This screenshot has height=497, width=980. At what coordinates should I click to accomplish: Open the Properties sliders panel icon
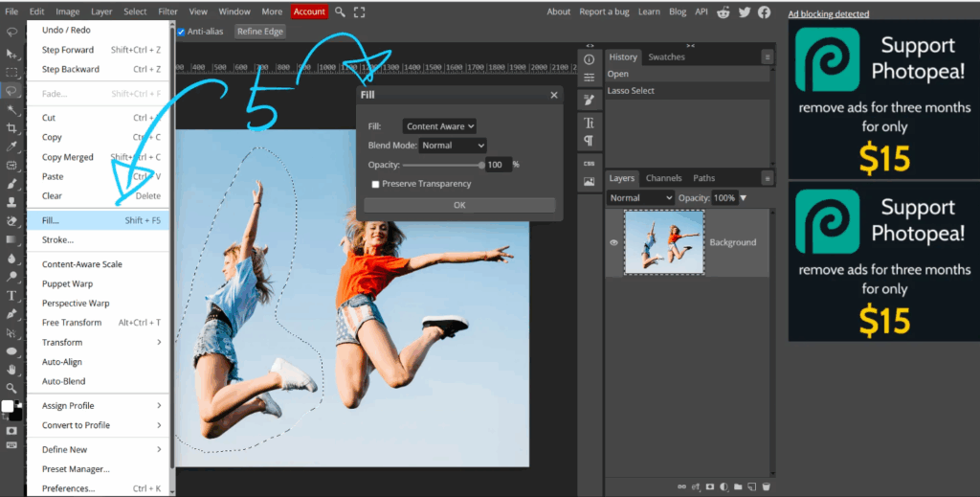[589, 78]
